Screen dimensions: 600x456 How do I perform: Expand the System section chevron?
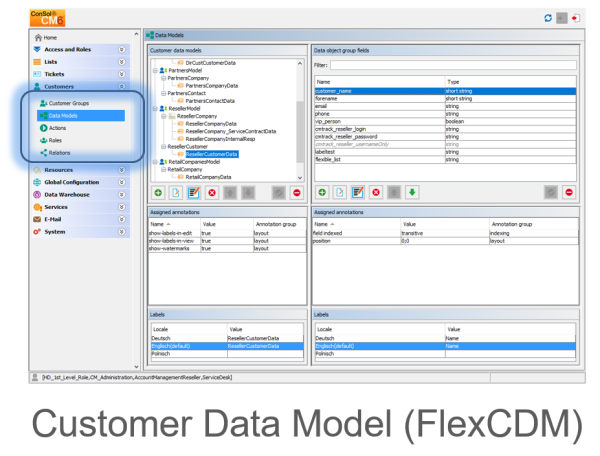[x=121, y=231]
